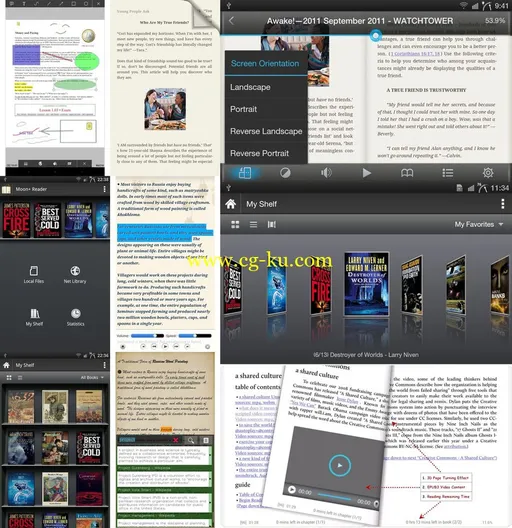The height and width of the screenshot is (528, 512).
Task: Open the My Favorites dropdown
Action: point(479,225)
